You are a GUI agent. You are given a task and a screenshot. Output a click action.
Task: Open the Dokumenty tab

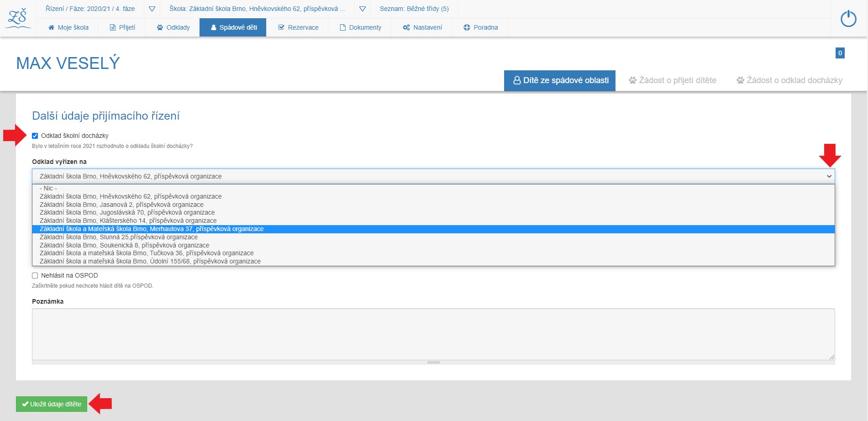[360, 27]
